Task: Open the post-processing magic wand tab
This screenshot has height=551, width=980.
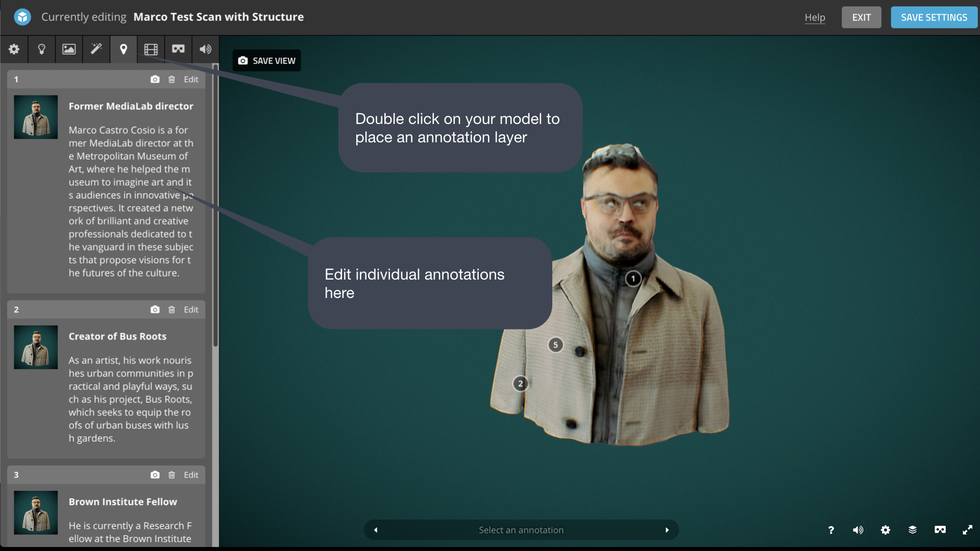Action: pyautogui.click(x=96, y=49)
